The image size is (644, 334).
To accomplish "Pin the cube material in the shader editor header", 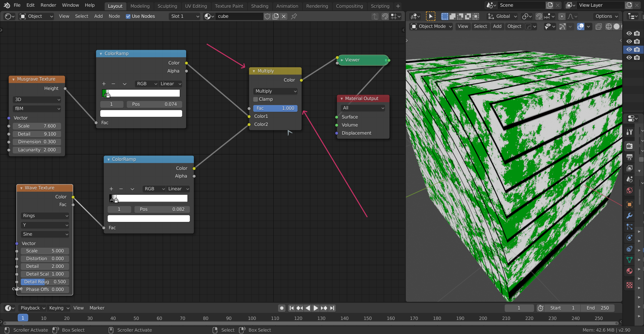I will click(294, 16).
